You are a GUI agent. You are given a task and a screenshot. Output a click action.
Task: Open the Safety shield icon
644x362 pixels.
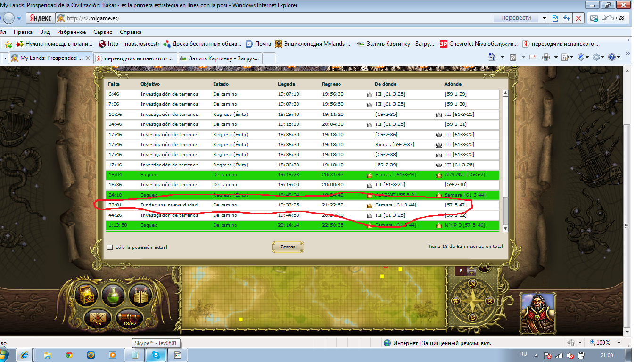pyautogui.click(x=581, y=57)
